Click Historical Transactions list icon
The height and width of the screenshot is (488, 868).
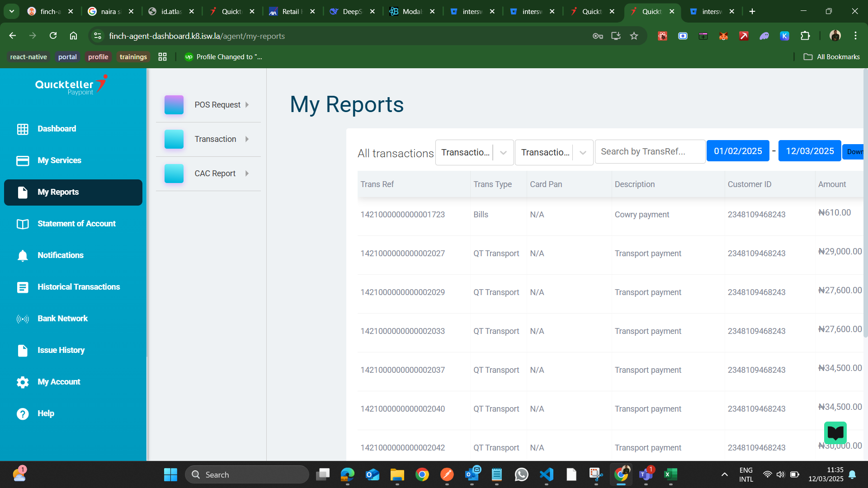(x=23, y=287)
